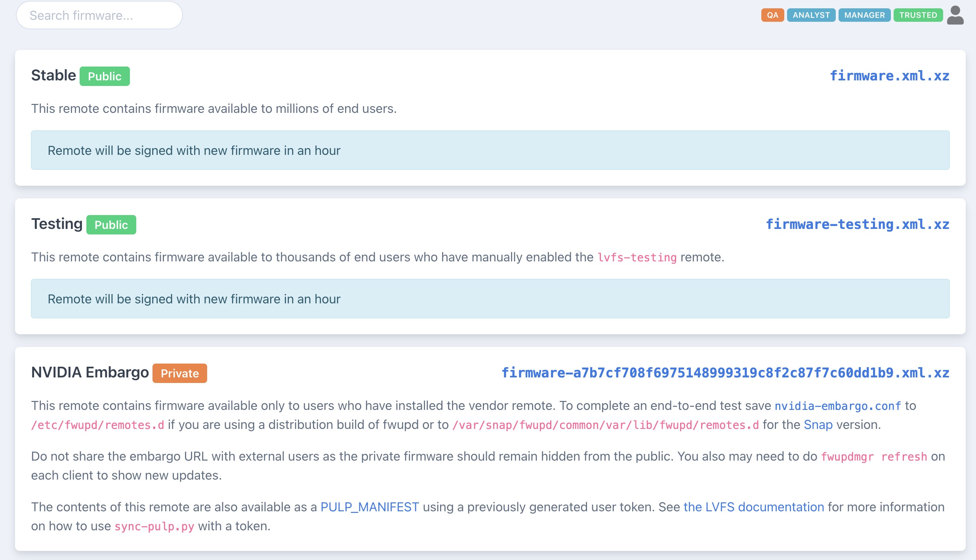Click the Testing signing notification banner
The height and width of the screenshot is (560, 976).
tap(490, 299)
